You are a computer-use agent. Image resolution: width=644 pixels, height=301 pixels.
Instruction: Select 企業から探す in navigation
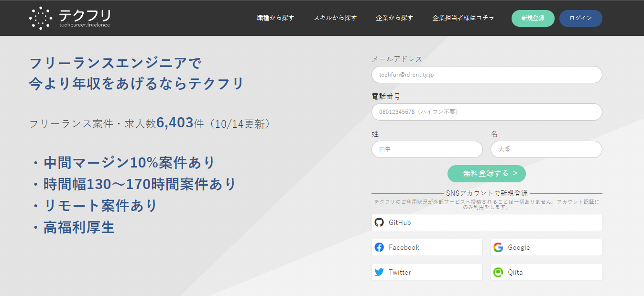click(394, 18)
